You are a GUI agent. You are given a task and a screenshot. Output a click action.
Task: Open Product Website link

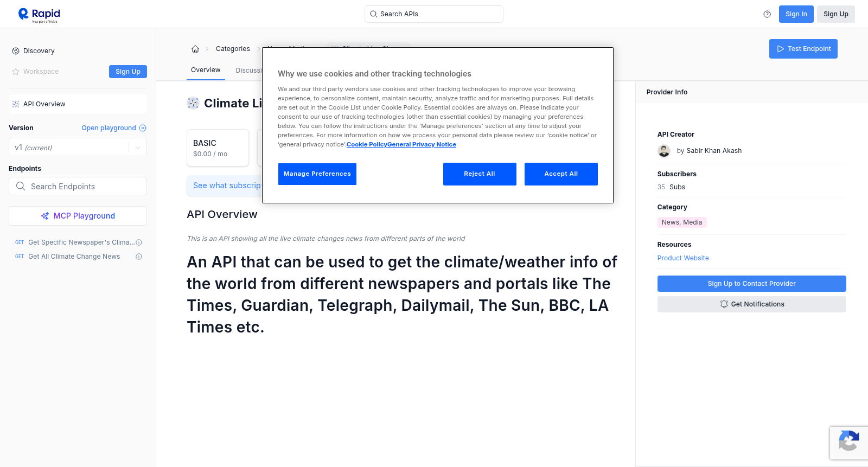tap(683, 258)
